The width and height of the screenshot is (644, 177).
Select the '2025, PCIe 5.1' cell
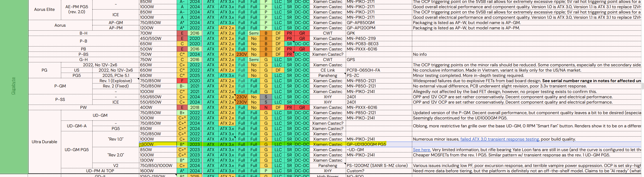click(x=116, y=76)
